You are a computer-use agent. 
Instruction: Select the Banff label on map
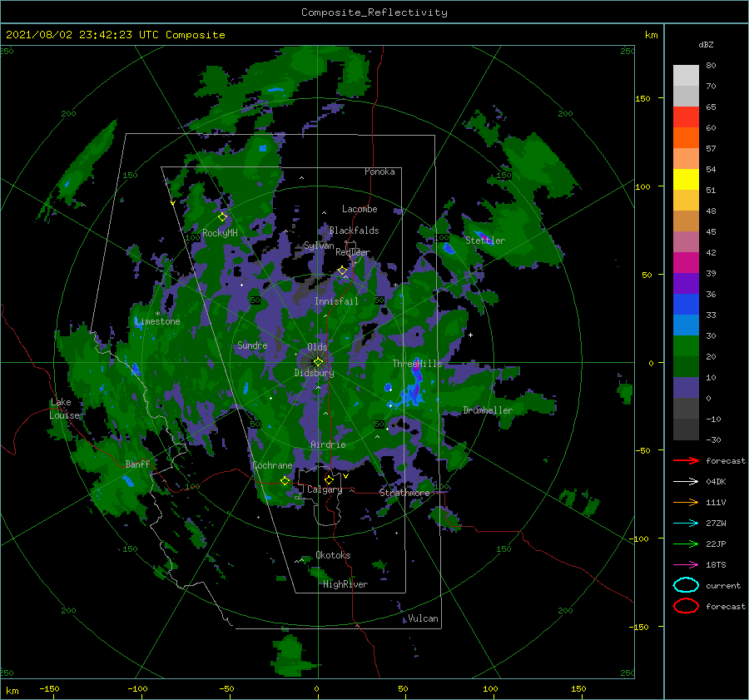(x=137, y=464)
